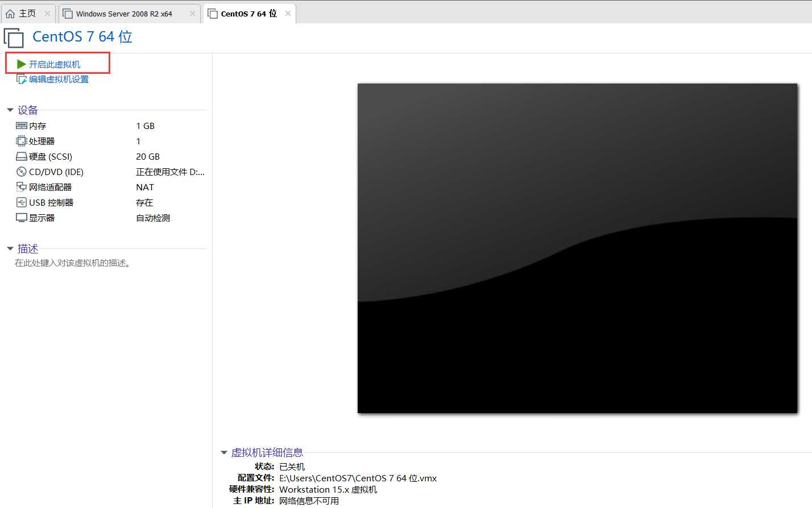Screen dimensions: 812x508
Task: Click the 20 GB disk value
Action: click(148, 156)
